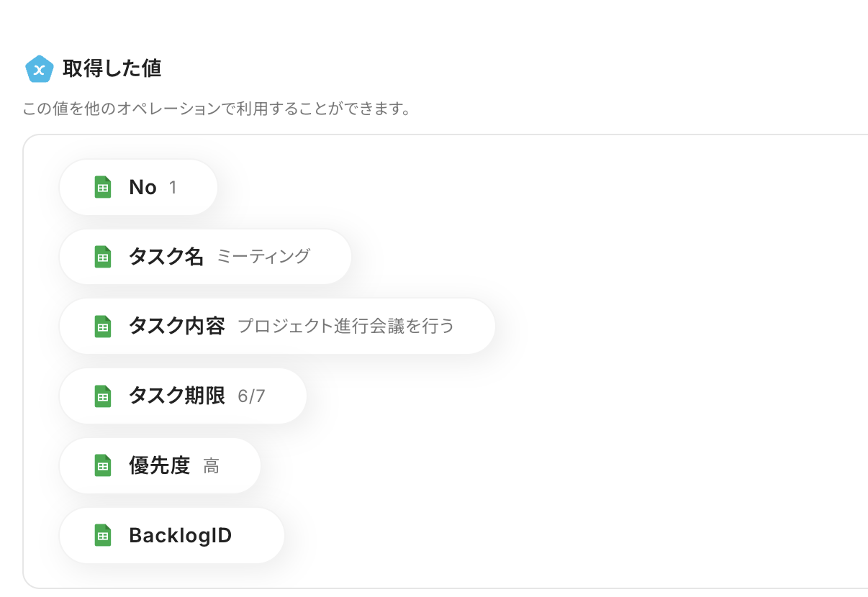Click the 6/7 deadline value

coord(251,396)
